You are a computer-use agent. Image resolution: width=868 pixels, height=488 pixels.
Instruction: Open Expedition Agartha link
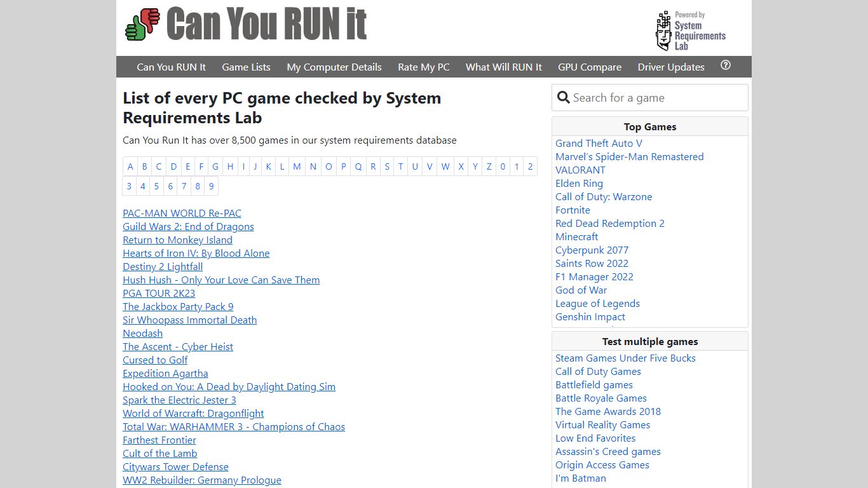(x=165, y=373)
